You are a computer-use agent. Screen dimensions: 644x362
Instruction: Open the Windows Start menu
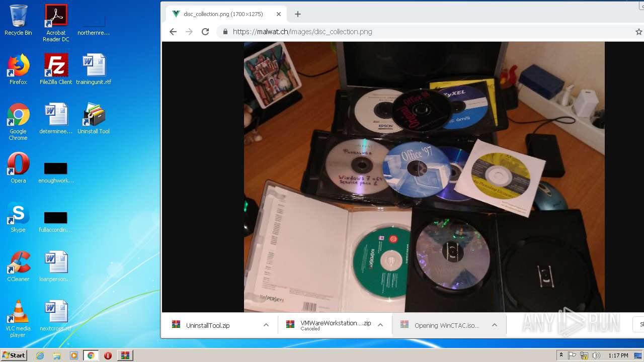14,355
